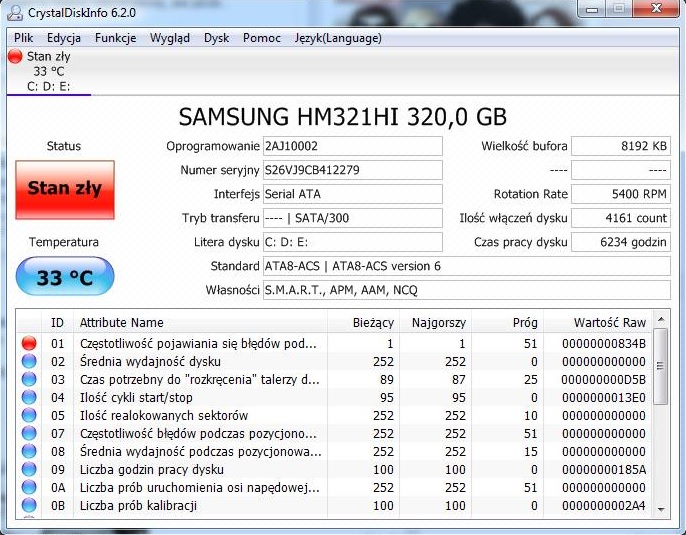Image resolution: width=686 pixels, height=535 pixels.
Task: Click the attribute list scrollbar thumb
Action: click(x=661, y=367)
